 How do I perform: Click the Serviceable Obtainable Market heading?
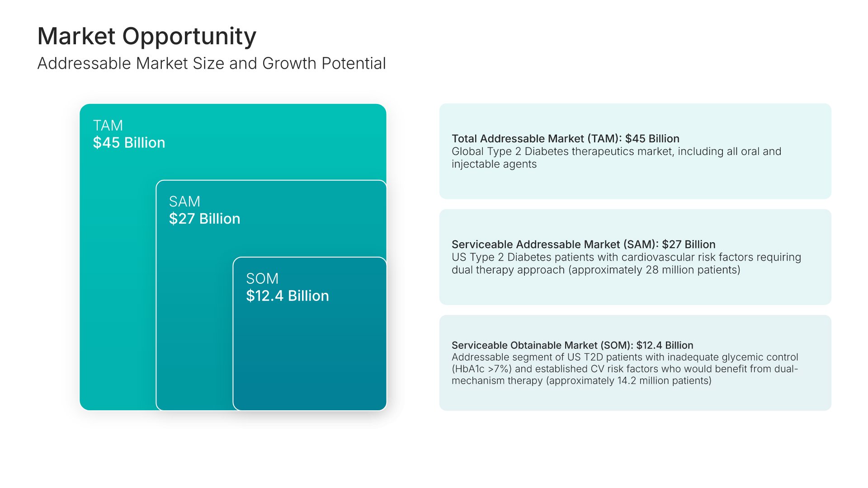click(x=572, y=345)
